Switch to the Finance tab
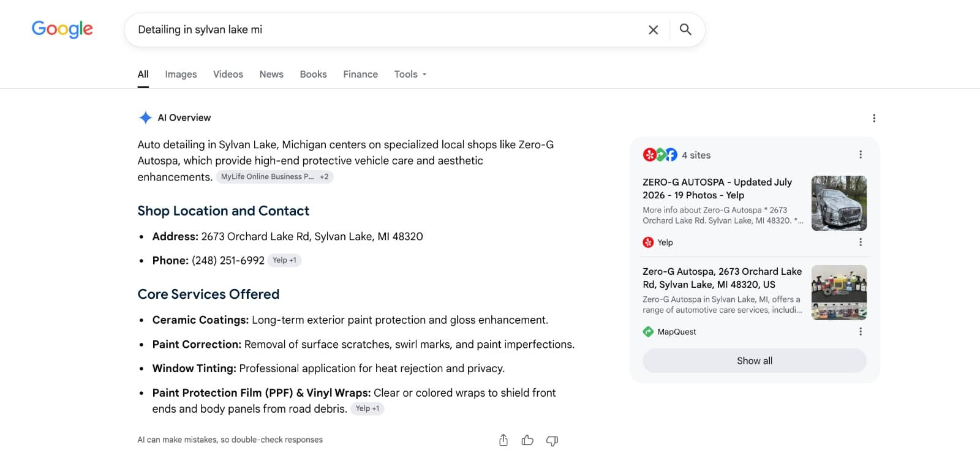Screen dimensions: 980x461 360,74
